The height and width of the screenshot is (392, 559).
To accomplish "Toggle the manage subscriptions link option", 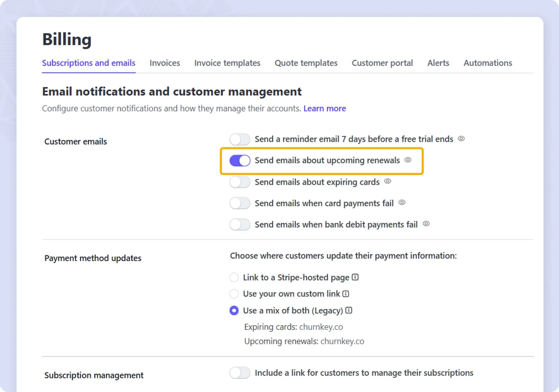I will click(x=240, y=373).
